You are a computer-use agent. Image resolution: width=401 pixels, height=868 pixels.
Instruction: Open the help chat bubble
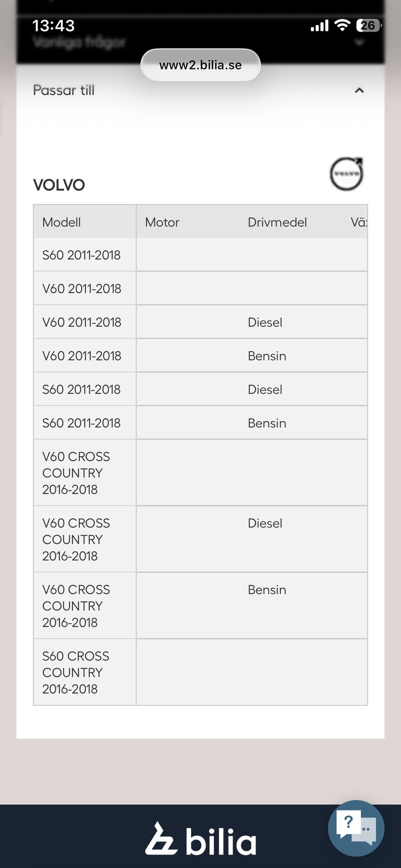tap(356, 828)
